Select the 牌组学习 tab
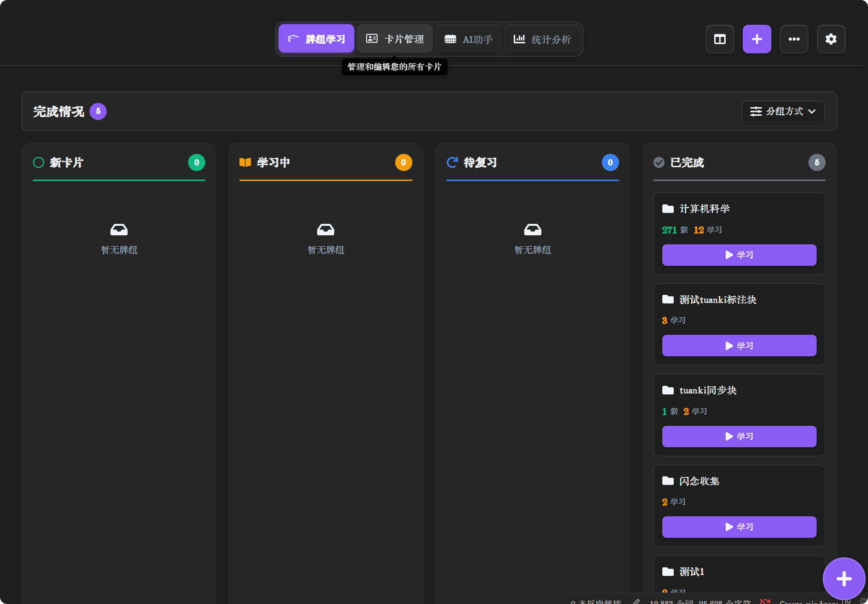868x604 pixels. pos(316,39)
